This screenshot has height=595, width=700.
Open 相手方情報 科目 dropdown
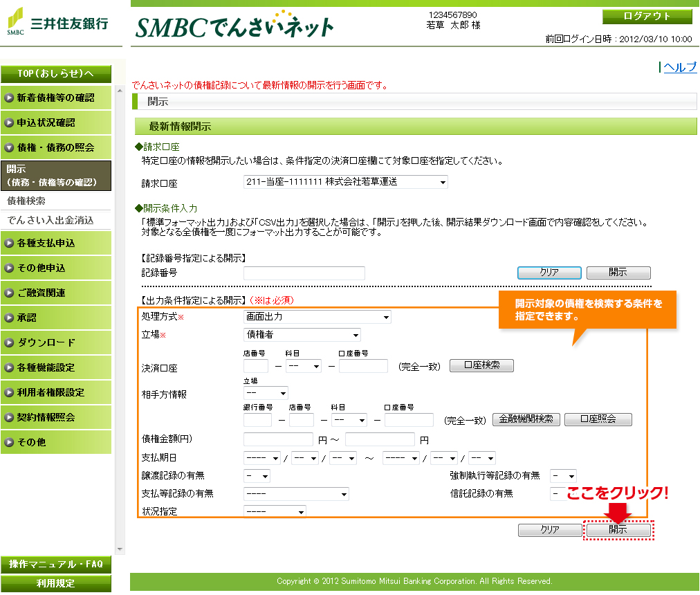(349, 420)
